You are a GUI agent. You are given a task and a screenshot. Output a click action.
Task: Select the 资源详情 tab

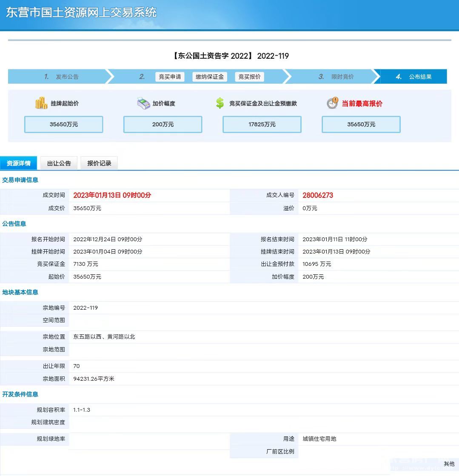click(19, 163)
